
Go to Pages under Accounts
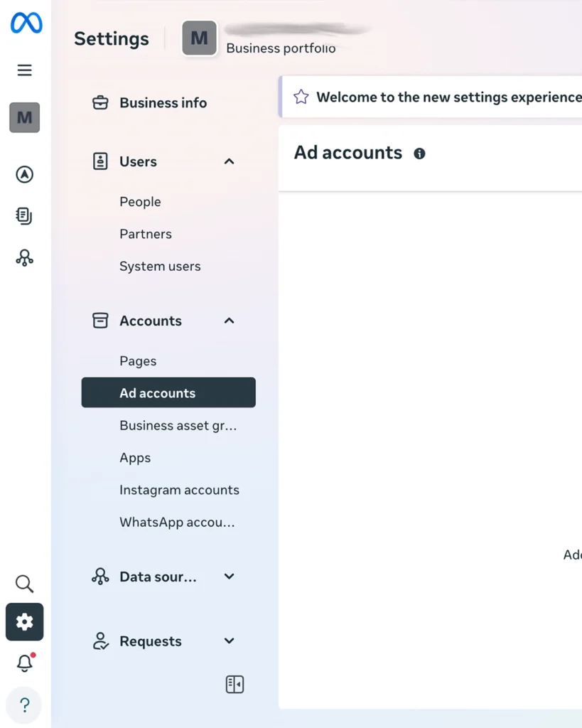138,361
